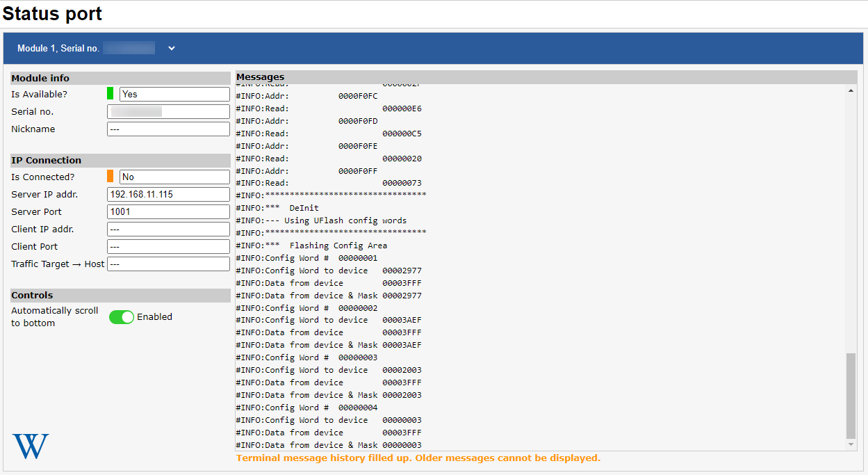The height and width of the screenshot is (475, 868).
Task: Click the Server IP addr. field
Action: (x=168, y=195)
